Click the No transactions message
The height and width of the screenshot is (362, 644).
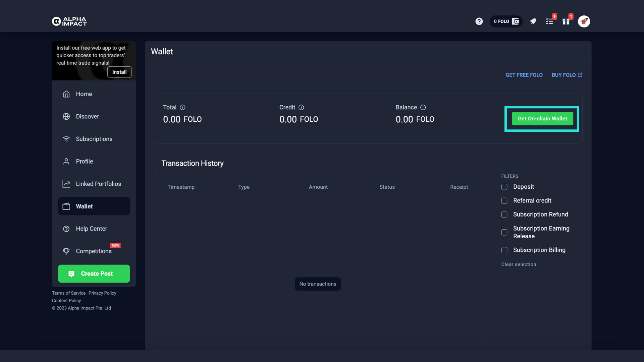[318, 284]
